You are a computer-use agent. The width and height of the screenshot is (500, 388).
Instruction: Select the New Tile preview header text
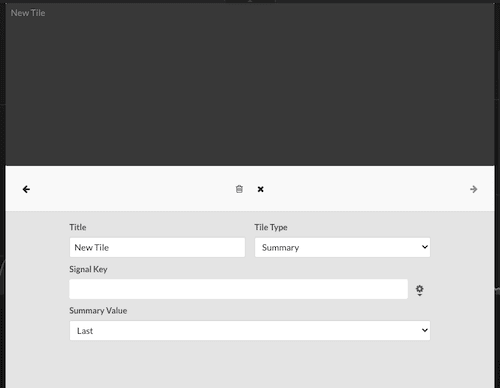(x=28, y=13)
